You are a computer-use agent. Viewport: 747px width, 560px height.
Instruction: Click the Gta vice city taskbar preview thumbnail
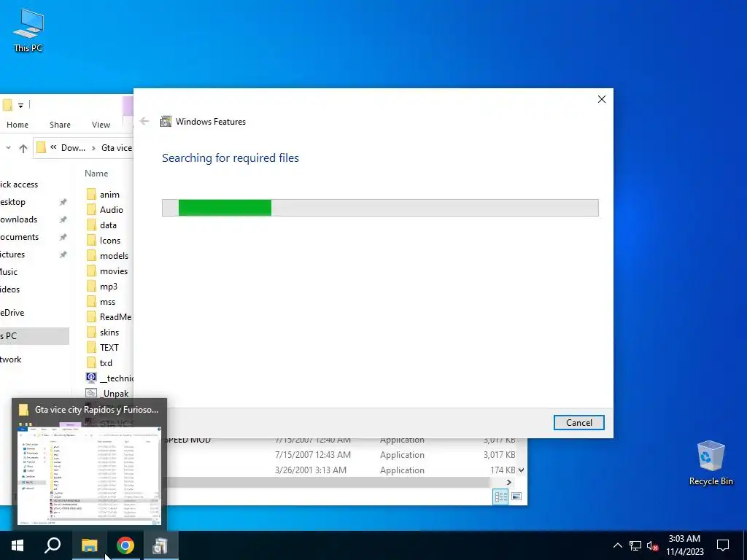(89, 475)
